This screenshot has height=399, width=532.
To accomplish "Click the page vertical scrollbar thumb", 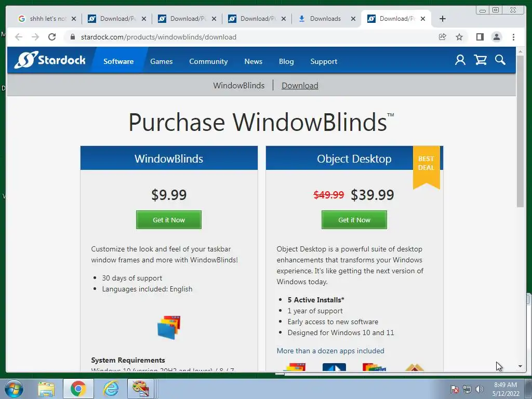I will [x=520, y=131].
